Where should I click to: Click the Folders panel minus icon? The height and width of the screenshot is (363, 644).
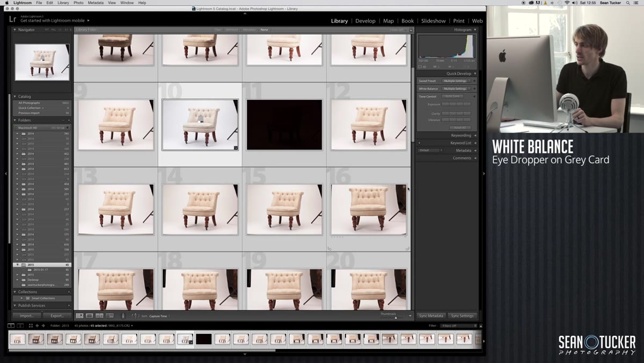pyautogui.click(x=63, y=120)
